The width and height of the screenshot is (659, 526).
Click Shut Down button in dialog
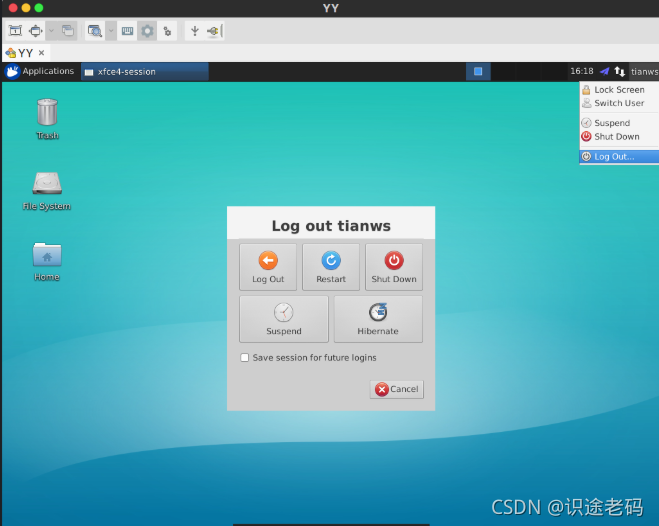point(394,267)
